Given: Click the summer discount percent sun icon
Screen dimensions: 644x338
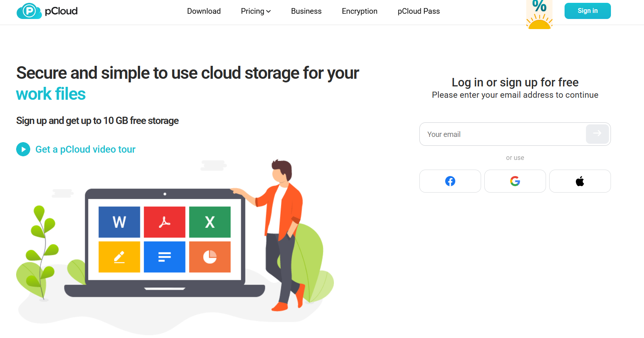Looking at the screenshot, I should pos(539,15).
